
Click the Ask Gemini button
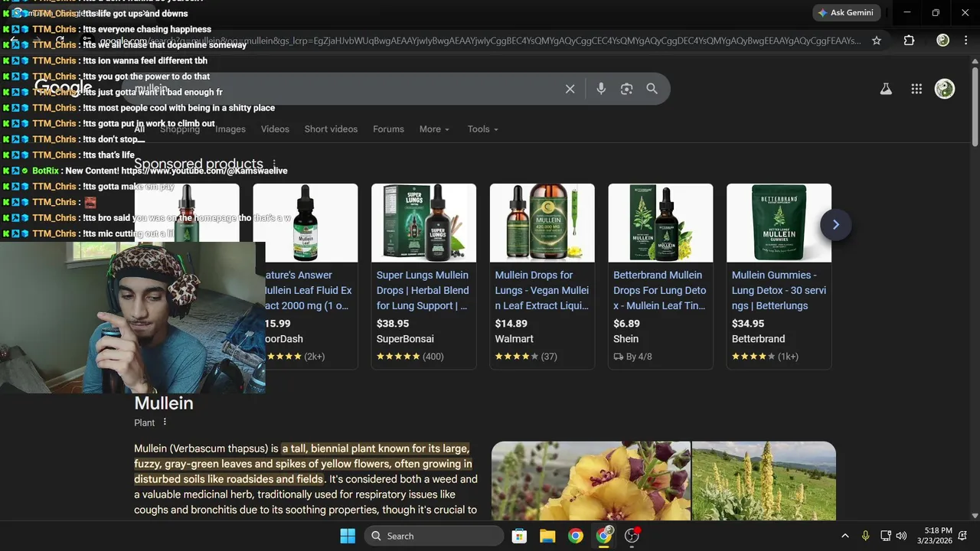tap(846, 13)
